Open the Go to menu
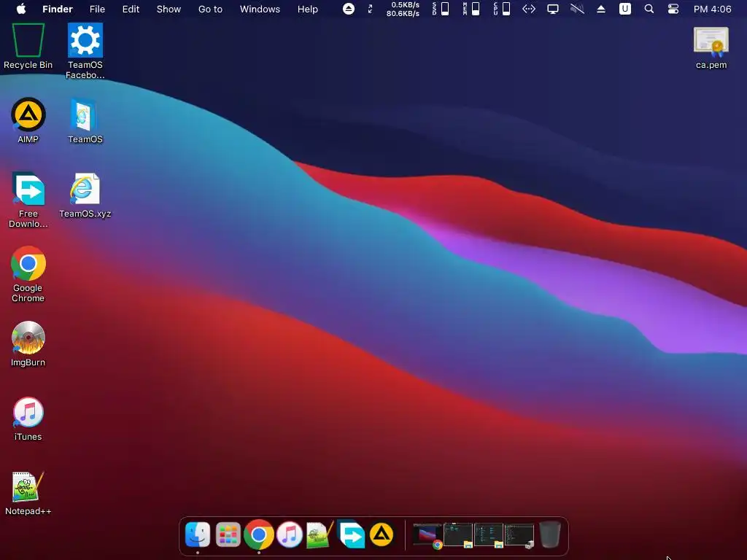The image size is (747, 560). click(210, 9)
